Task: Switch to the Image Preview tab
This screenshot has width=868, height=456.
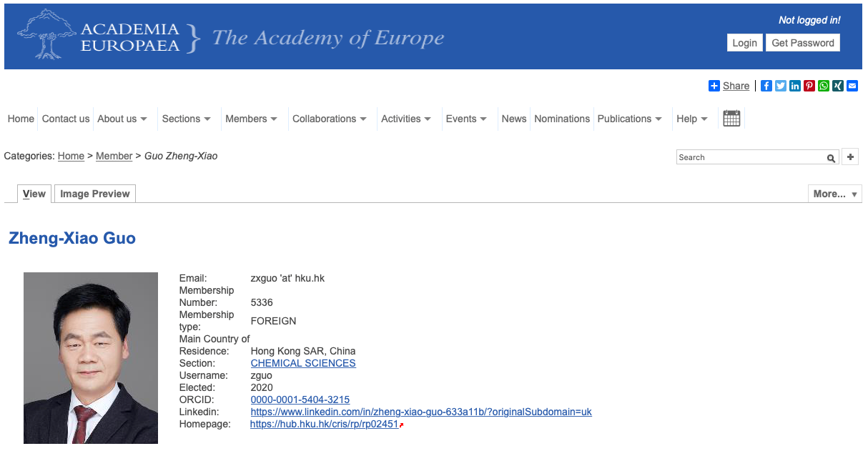Action: pyautogui.click(x=95, y=194)
